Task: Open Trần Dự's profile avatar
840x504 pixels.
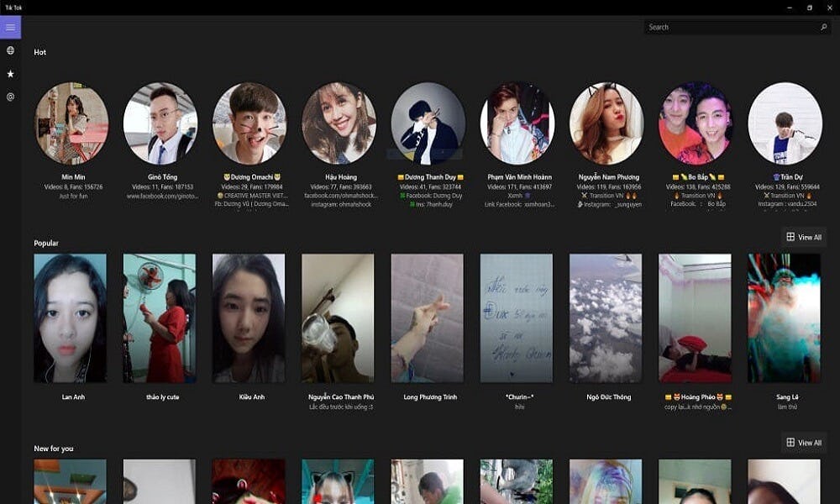Action: click(785, 122)
